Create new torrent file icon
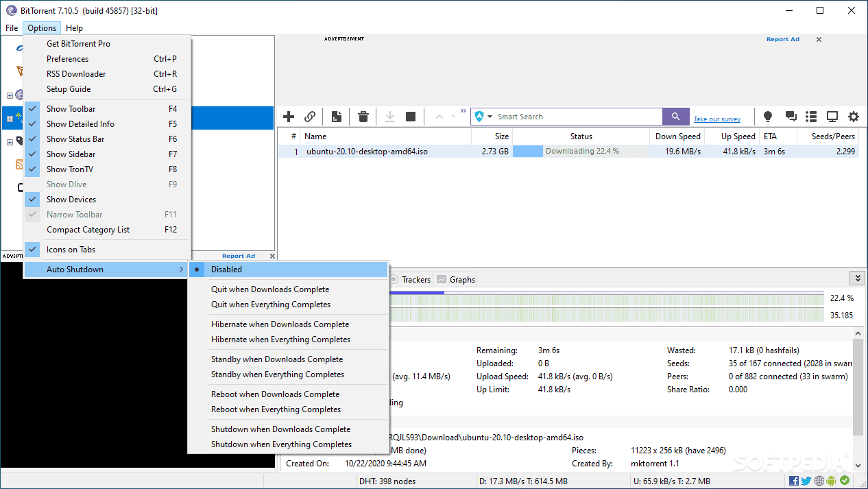 (x=336, y=117)
